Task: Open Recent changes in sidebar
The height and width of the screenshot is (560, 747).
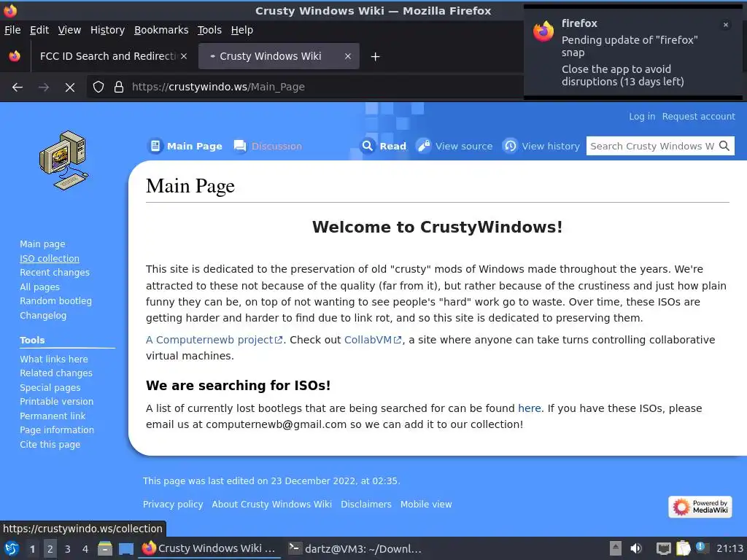Action: pos(55,273)
